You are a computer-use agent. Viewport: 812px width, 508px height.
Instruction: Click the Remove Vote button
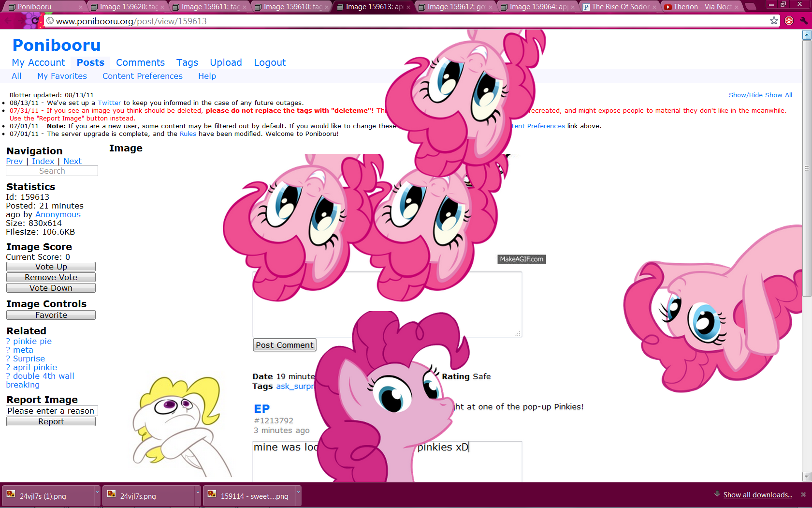[51, 278]
